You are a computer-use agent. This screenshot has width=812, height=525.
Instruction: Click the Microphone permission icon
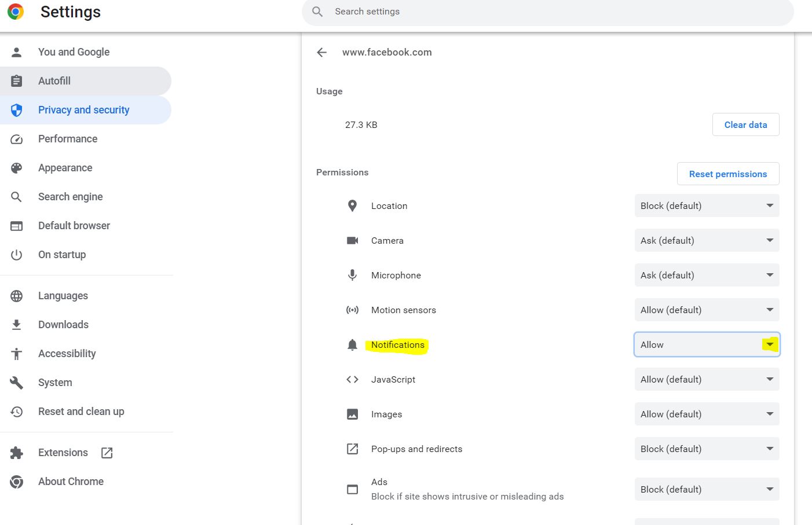point(352,275)
